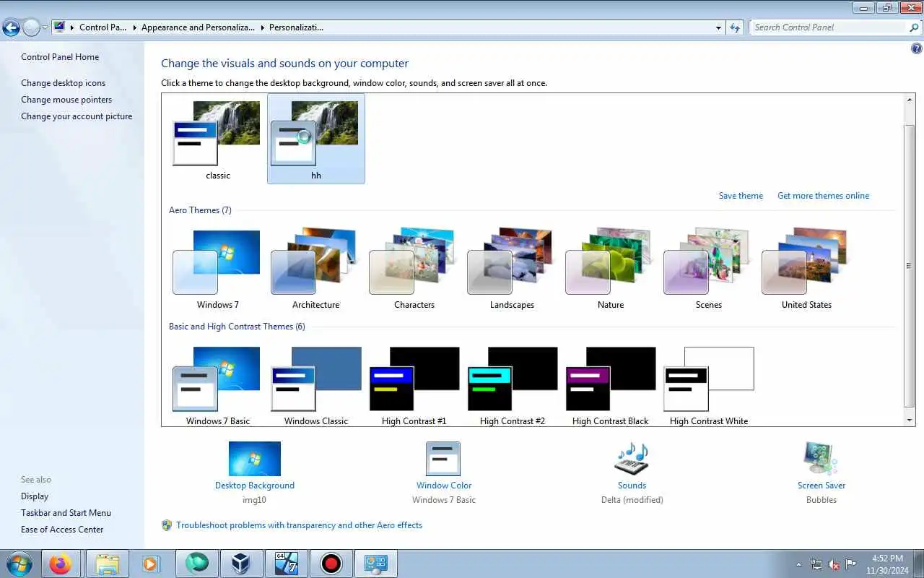Screen dimensions: 924x578
Task: Click the red record button taskbar icon
Action: click(x=331, y=564)
